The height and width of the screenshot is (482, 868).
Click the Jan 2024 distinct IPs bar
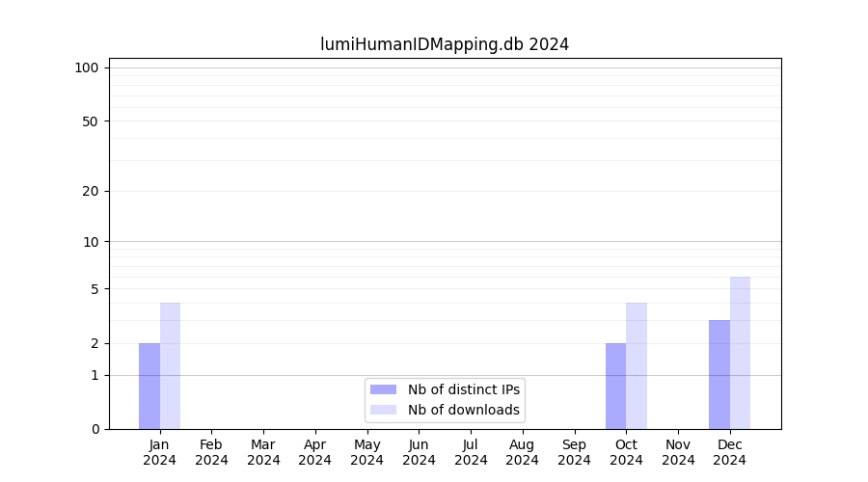point(149,386)
